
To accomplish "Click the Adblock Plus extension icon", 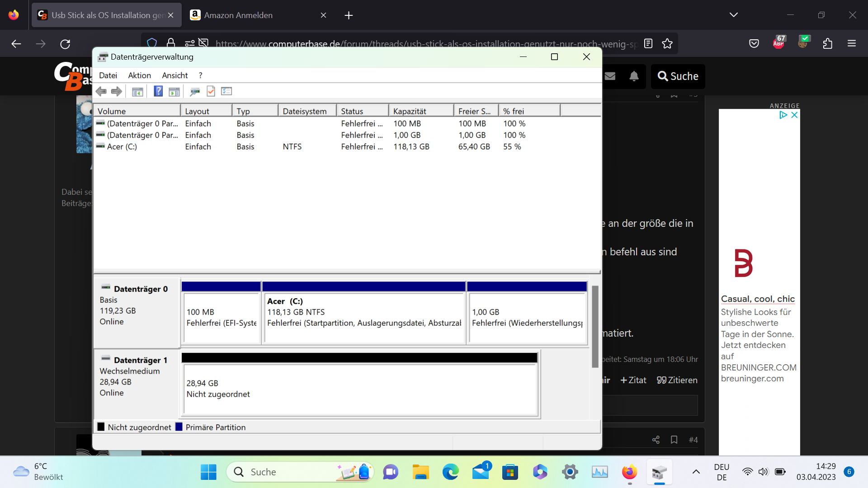I will (x=778, y=43).
